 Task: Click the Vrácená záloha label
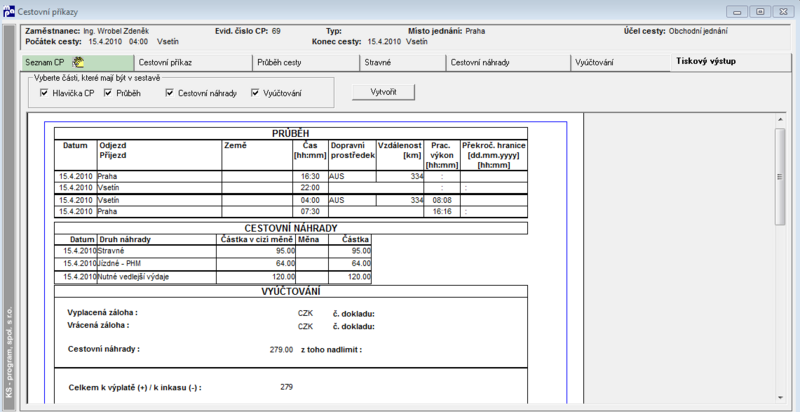point(98,325)
